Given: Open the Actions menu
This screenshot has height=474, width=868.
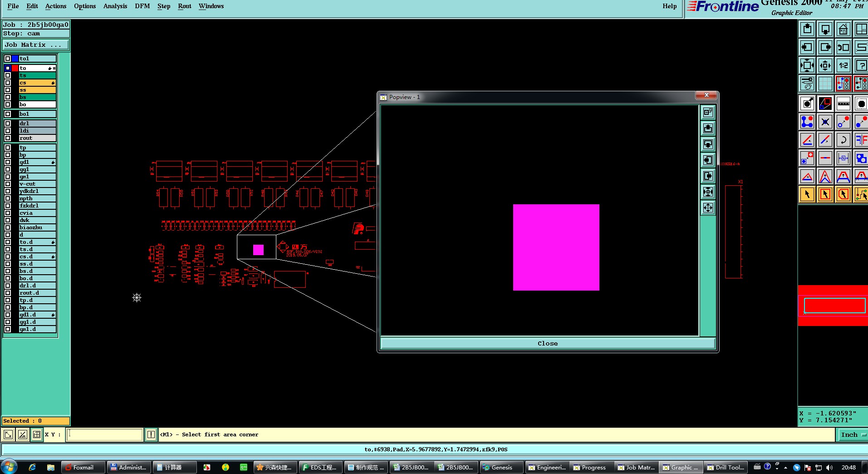Looking at the screenshot, I should 56,6.
